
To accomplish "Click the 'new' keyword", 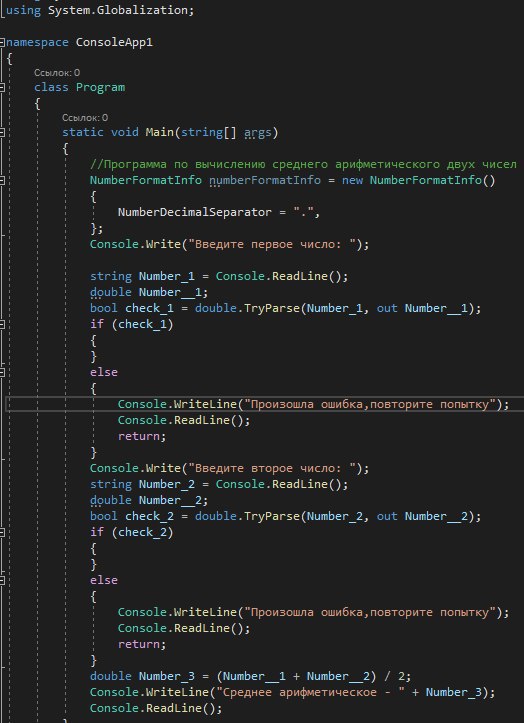I will (x=352, y=180).
